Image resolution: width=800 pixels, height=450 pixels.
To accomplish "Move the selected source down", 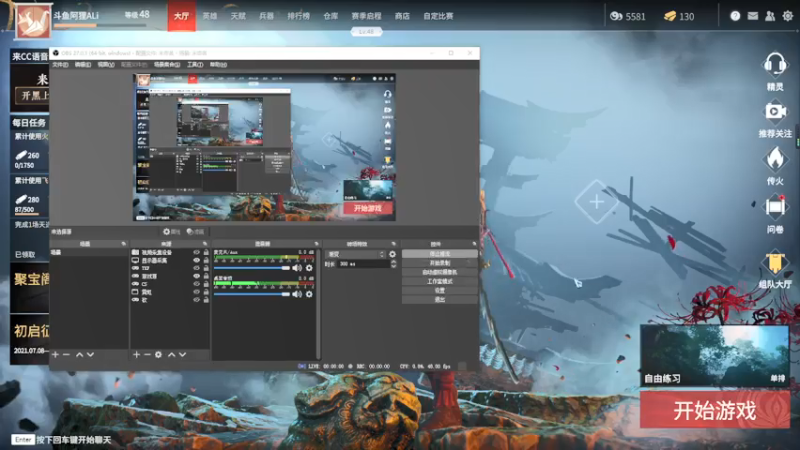I will click(x=183, y=355).
